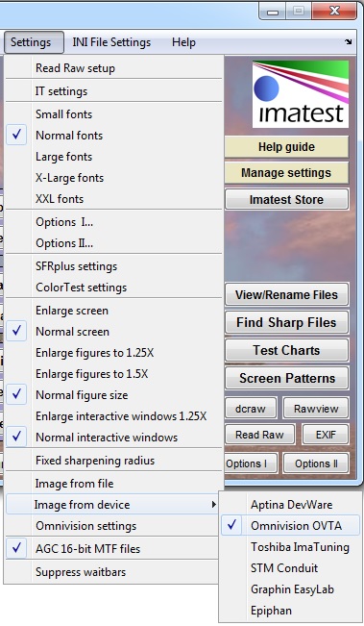Click Find Sharp Files button

point(286,322)
